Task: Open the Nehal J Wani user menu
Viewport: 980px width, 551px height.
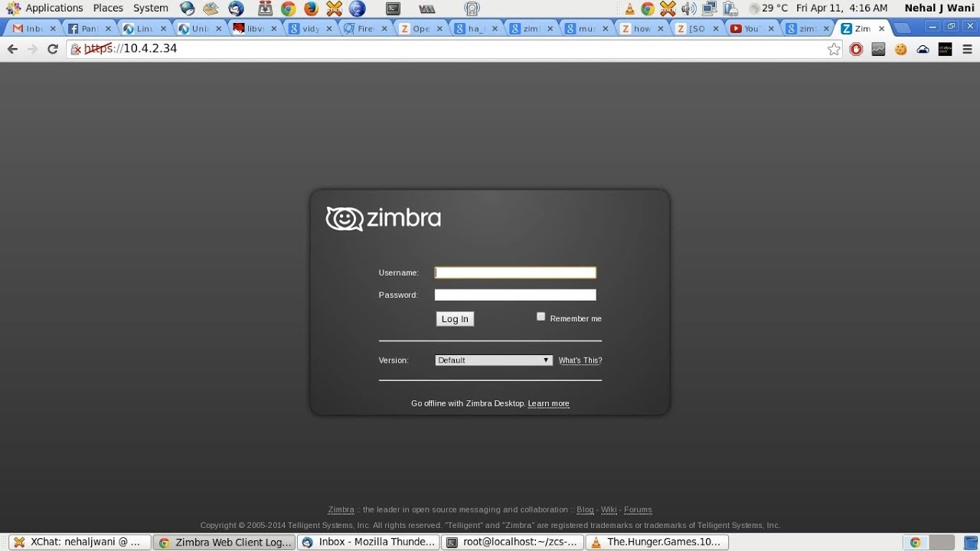Action: coord(939,8)
